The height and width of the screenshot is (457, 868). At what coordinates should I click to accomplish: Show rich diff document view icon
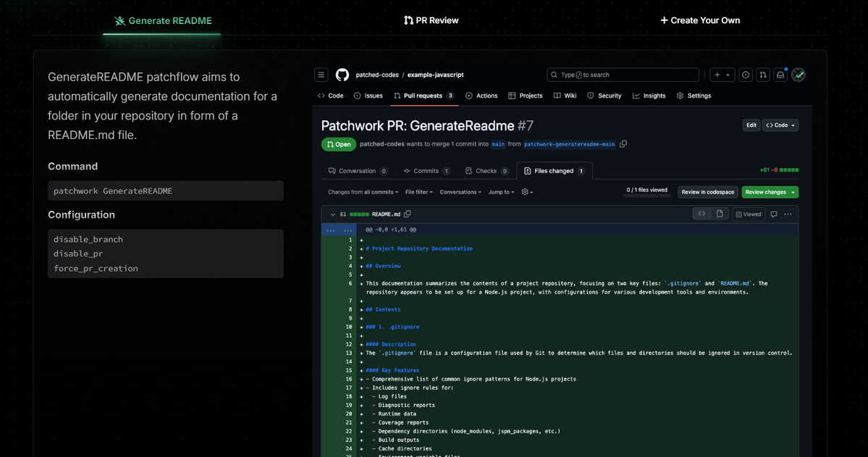(x=720, y=214)
